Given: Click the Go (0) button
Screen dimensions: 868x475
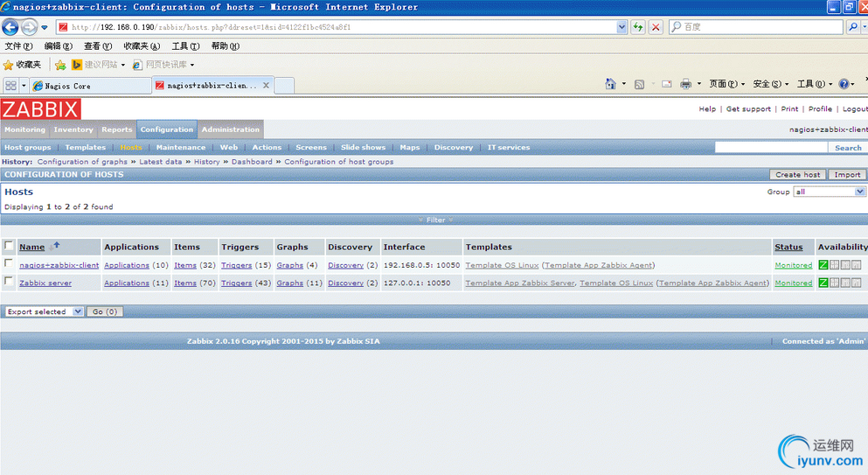Looking at the screenshot, I should click(x=105, y=311).
